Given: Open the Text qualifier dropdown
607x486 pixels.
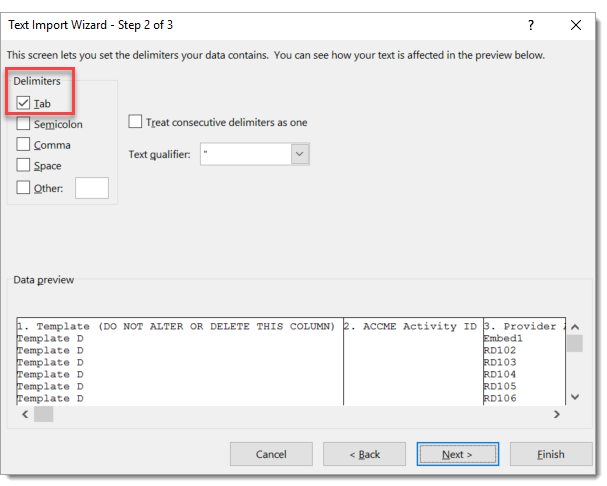Looking at the screenshot, I should click(300, 154).
